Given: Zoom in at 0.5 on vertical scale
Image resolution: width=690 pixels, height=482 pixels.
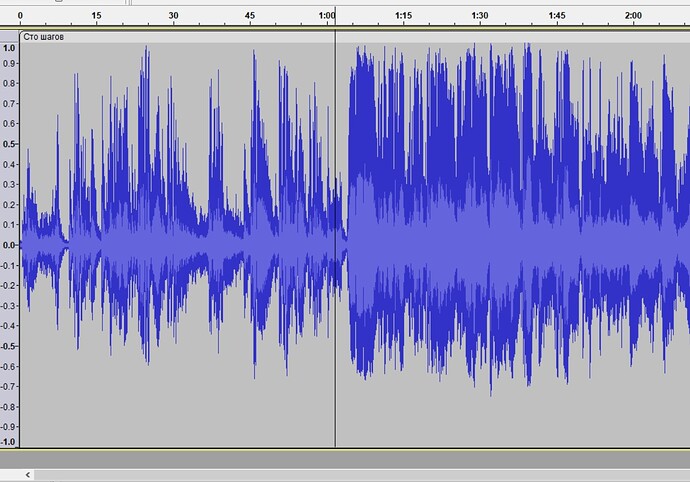Looking at the screenshot, I should [x=9, y=144].
